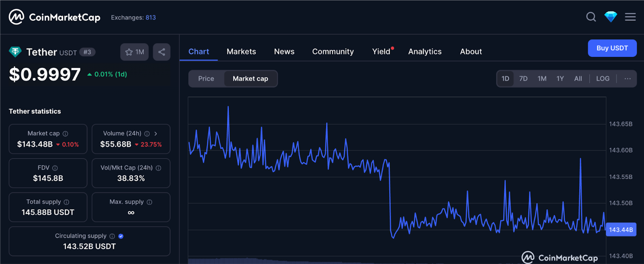Click verified checkmark badge near Circulating supply
Viewport: 644px width, 264px height.
[121, 236]
